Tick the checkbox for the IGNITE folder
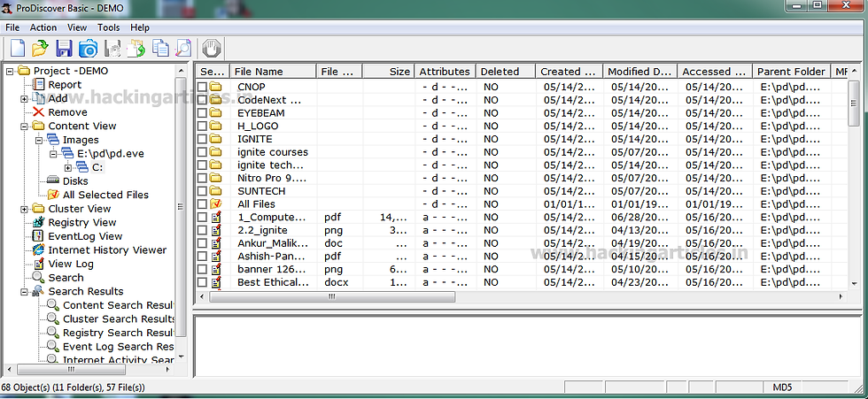This screenshot has width=868, height=399. pyautogui.click(x=202, y=139)
